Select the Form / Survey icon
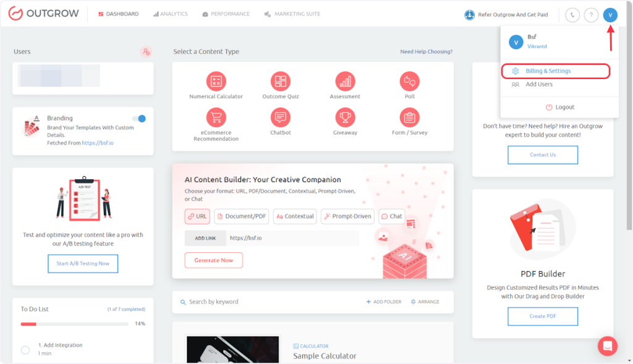 pos(409,117)
